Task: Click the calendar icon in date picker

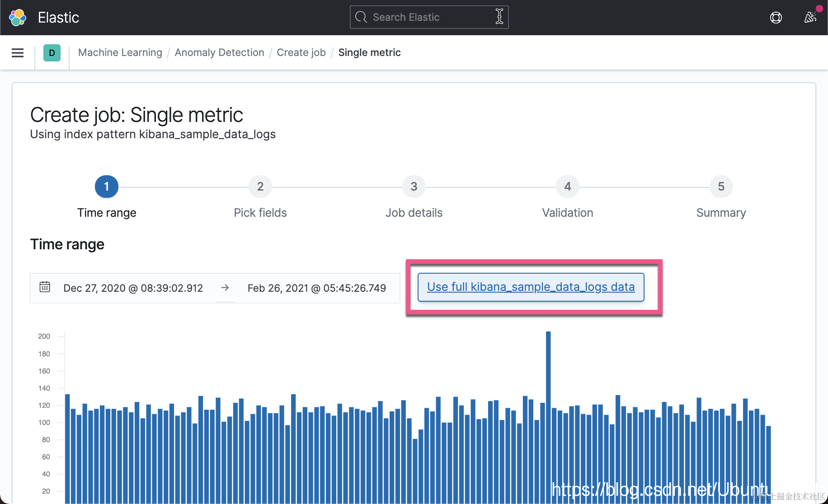Action: [45, 287]
